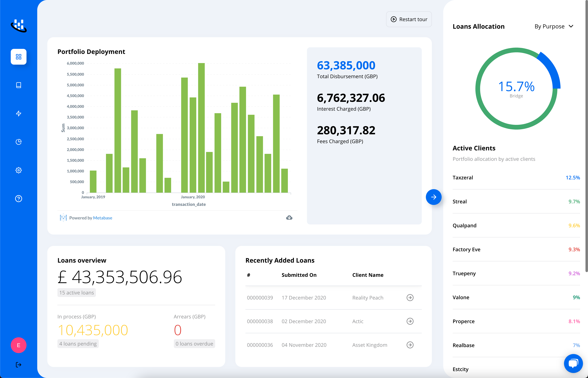The image size is (588, 378).
Task: Open the dashboard grid view from the sidebar
Action: [x=18, y=57]
